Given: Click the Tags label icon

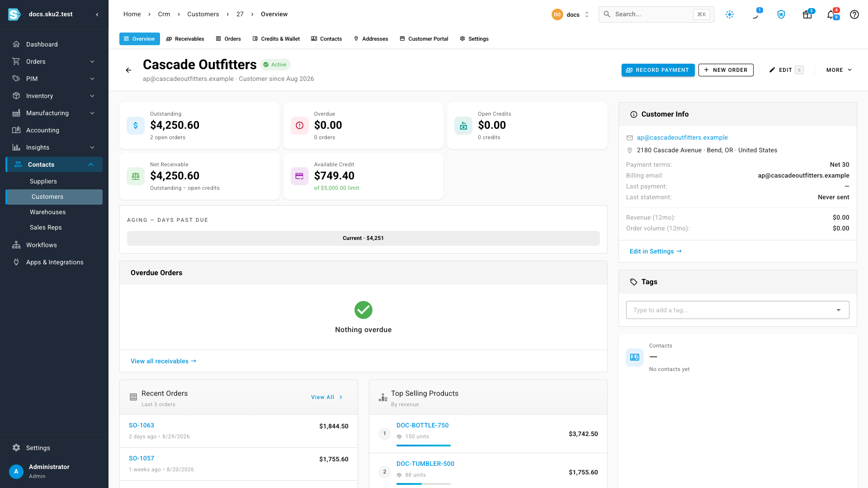Looking at the screenshot, I should pyautogui.click(x=634, y=282).
